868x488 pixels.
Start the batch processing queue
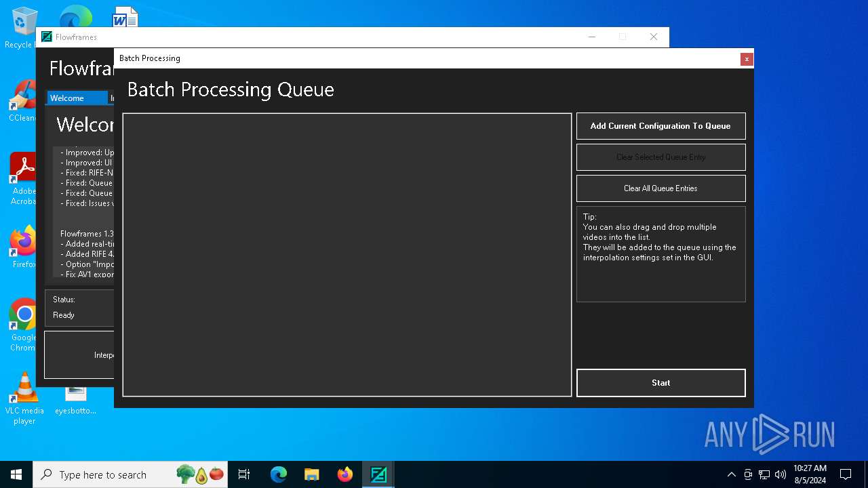[x=660, y=383]
